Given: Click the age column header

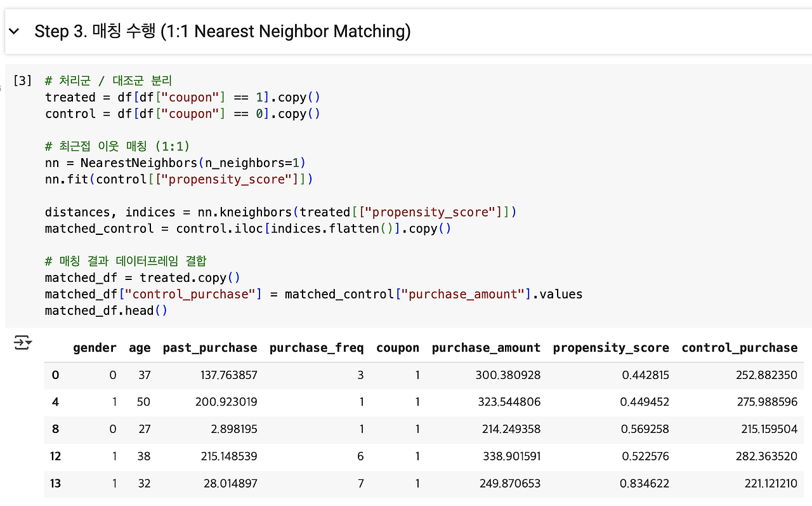Looking at the screenshot, I should (x=140, y=348).
